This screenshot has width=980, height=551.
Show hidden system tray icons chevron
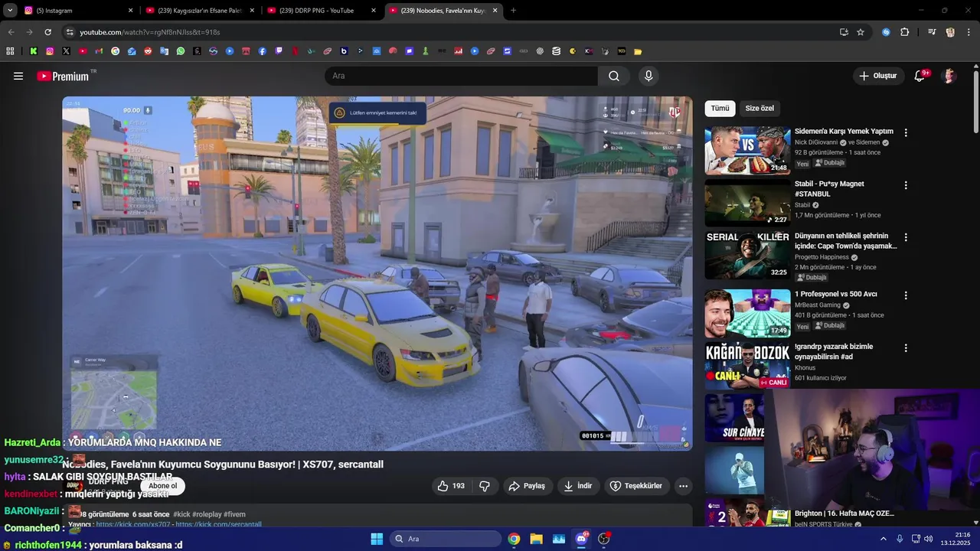[883, 539]
